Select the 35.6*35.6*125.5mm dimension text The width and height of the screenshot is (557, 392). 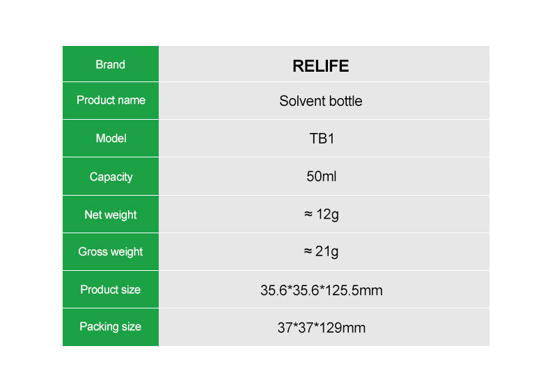pos(321,290)
